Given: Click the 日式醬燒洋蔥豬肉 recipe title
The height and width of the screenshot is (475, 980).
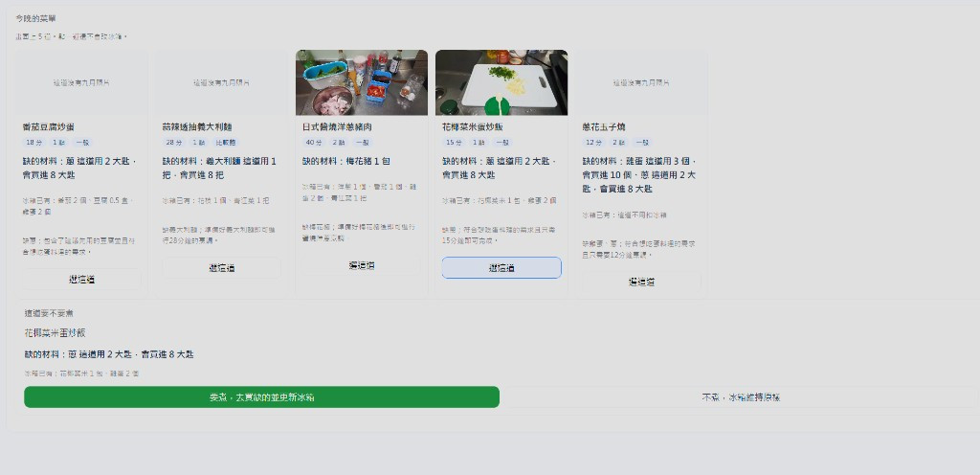Looking at the screenshot, I should [338, 126].
